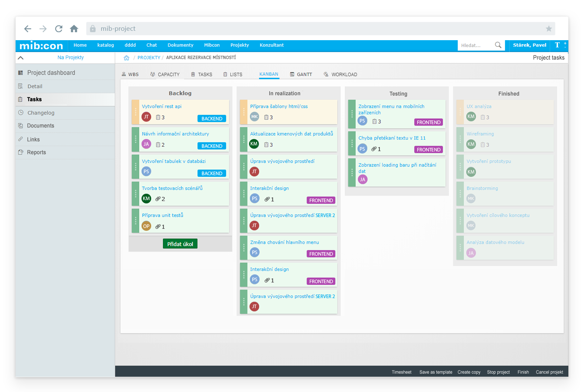
Task: Open the Dokumenty top menu
Action: click(x=180, y=45)
